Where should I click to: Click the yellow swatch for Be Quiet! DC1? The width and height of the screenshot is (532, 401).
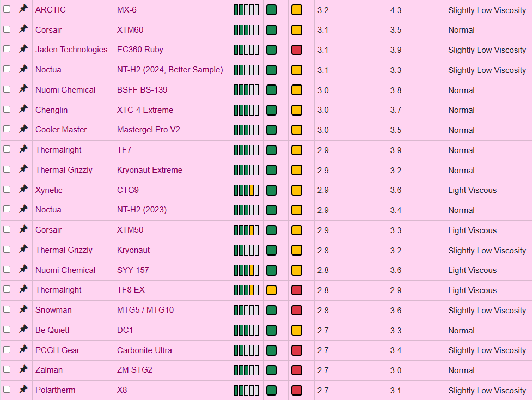pyautogui.click(x=297, y=330)
